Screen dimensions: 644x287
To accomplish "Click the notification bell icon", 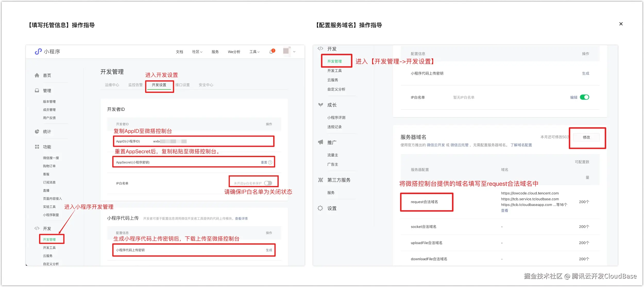I will (x=272, y=52).
